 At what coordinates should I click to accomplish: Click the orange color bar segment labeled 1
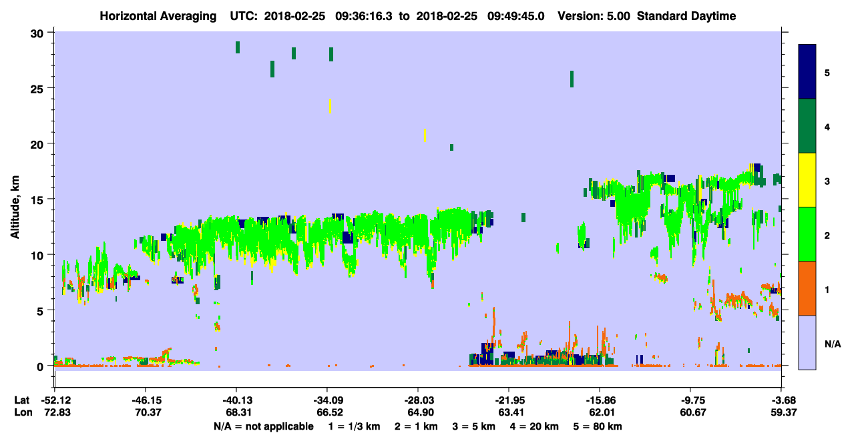pyautogui.click(x=807, y=288)
